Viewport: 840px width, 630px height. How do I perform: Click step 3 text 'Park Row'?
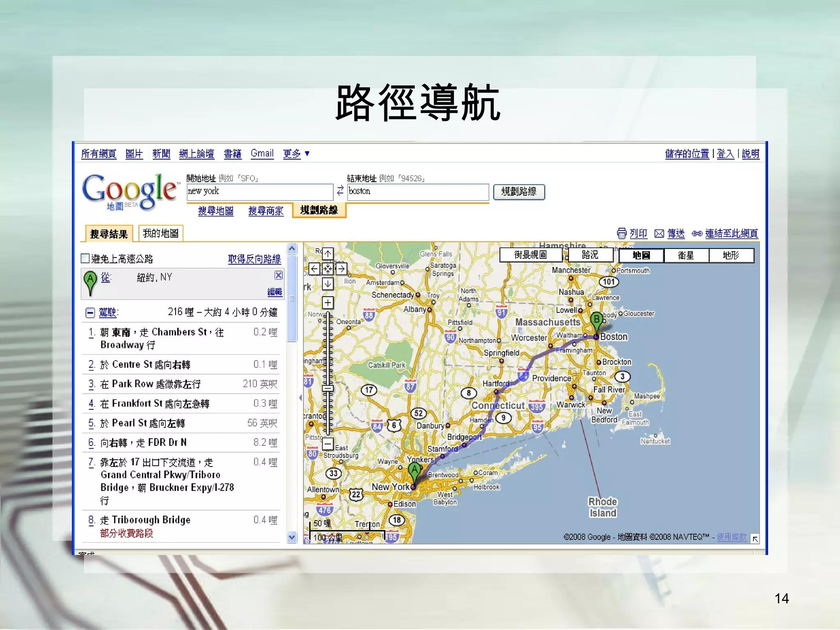(132, 384)
